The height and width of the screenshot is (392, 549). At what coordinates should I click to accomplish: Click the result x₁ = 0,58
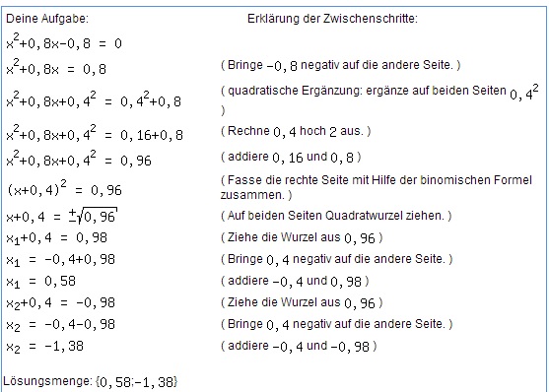point(40,282)
